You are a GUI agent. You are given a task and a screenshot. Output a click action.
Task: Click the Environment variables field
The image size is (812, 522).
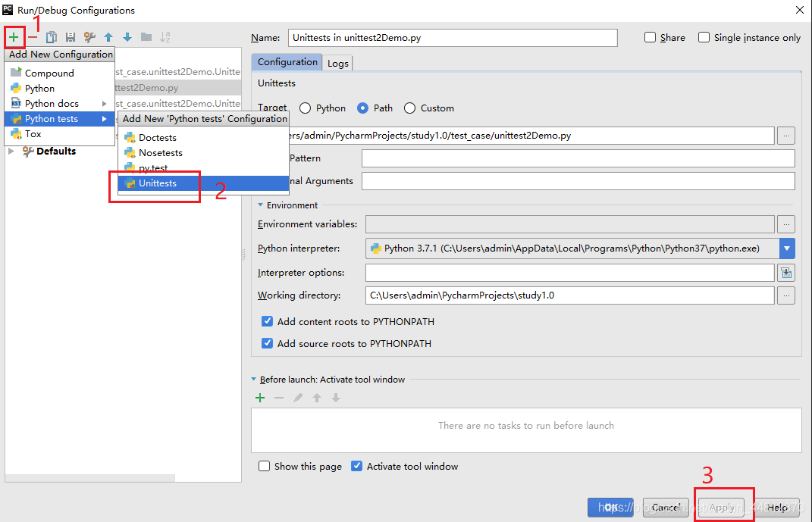[x=569, y=224]
